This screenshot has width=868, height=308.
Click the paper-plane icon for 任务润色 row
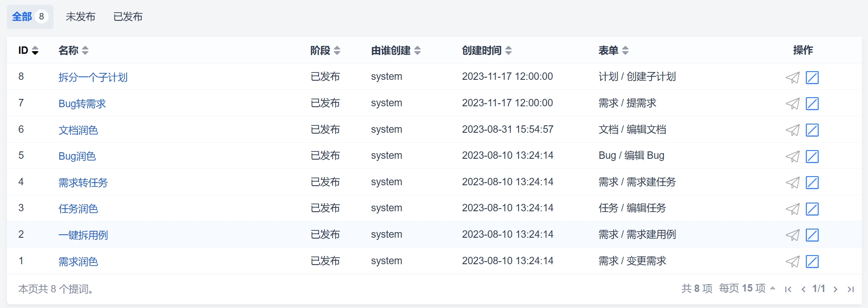(x=793, y=209)
